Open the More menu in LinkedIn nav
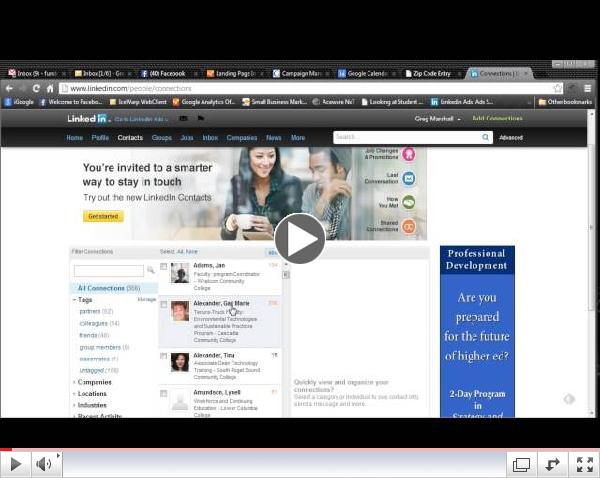The width and height of the screenshot is (600, 478). tap(298, 138)
